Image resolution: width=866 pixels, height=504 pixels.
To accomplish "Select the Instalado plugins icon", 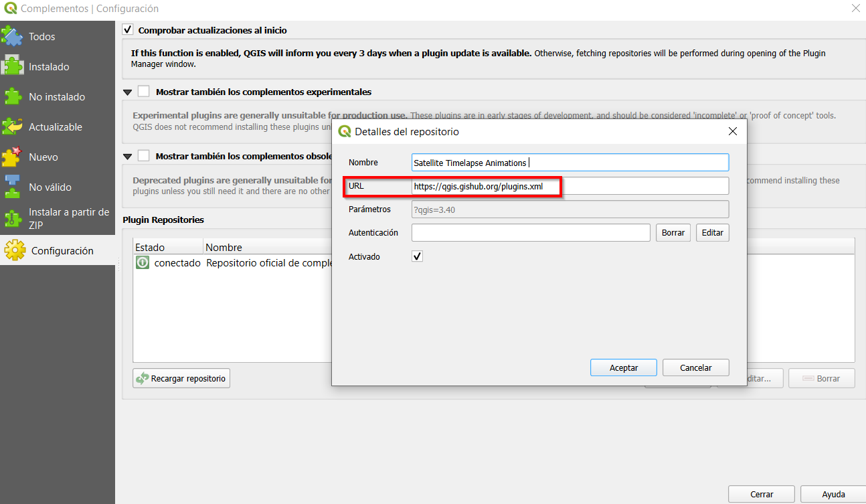I will pyautogui.click(x=13, y=67).
